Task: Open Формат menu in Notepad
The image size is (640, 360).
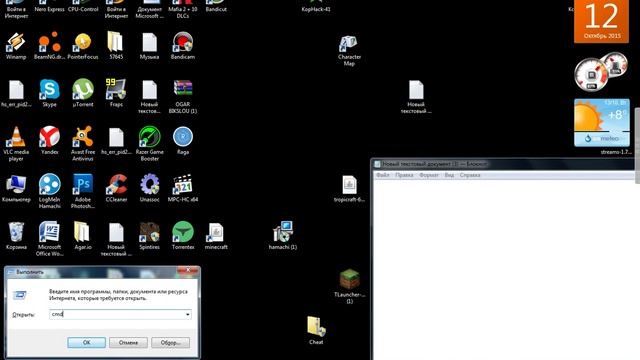Action: (x=429, y=175)
